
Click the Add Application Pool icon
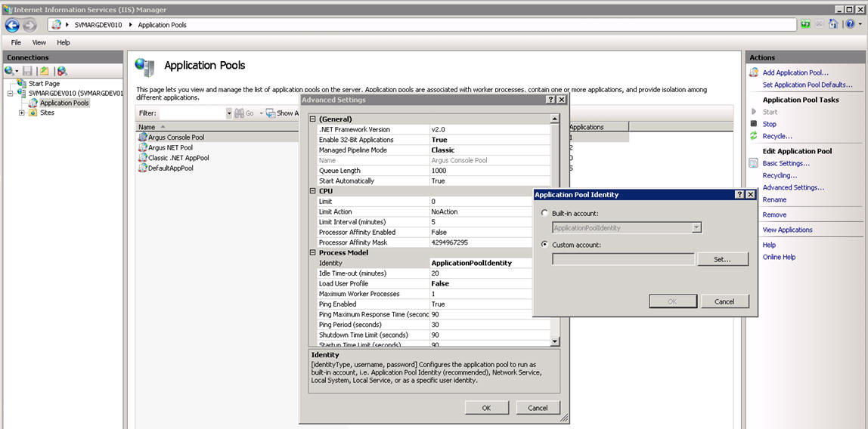click(753, 73)
